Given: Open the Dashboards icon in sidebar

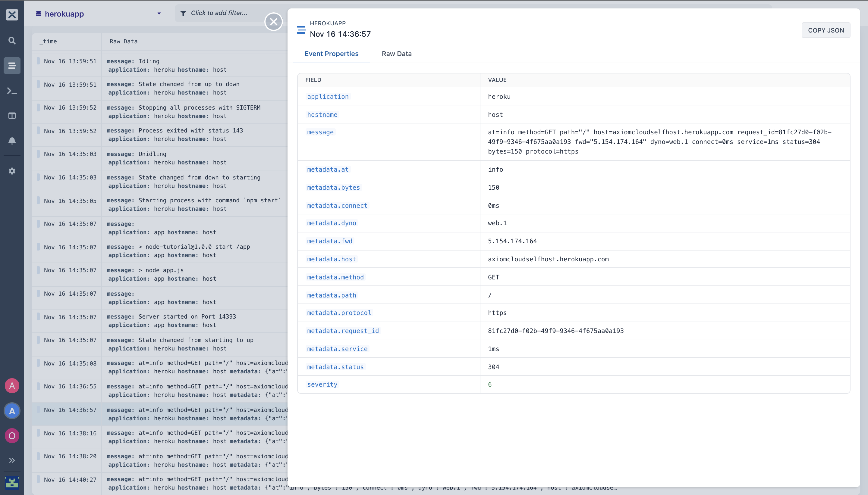Looking at the screenshot, I should pos(12,116).
